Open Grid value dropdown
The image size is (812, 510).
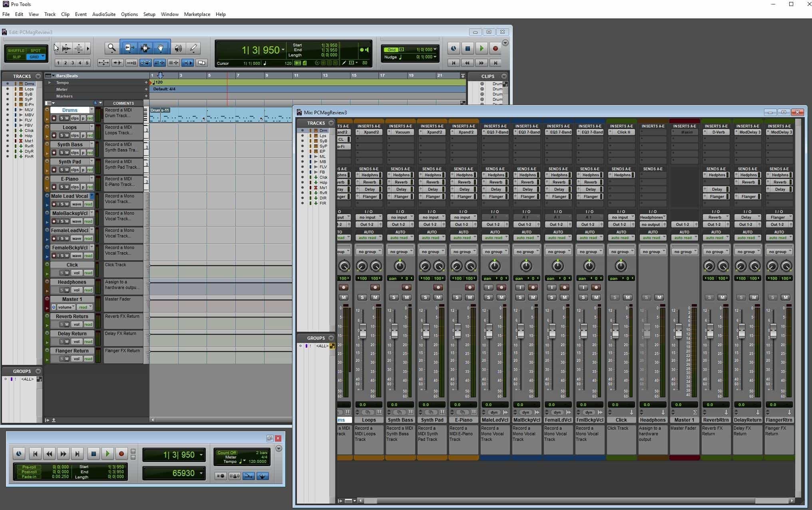point(435,50)
